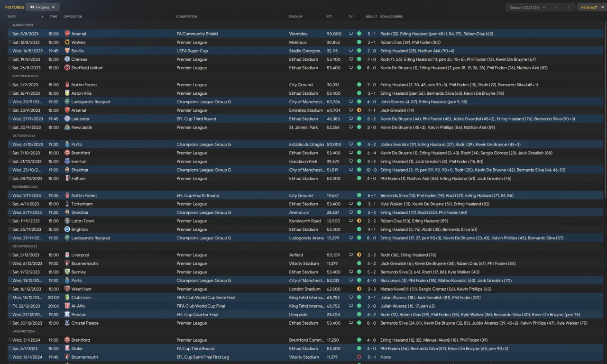Tick the row marker for Sat, 7/10/2023
This screenshot has width=607, height=364.
point(9,153)
